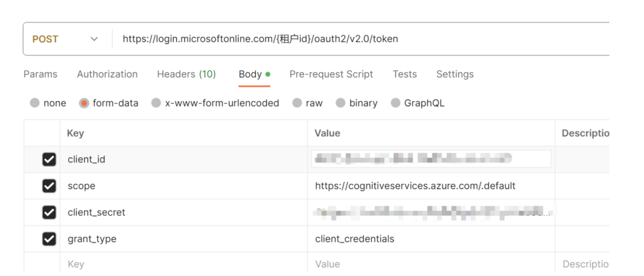Open Pre-request Script tab
The width and height of the screenshot is (644, 276).
coord(331,75)
